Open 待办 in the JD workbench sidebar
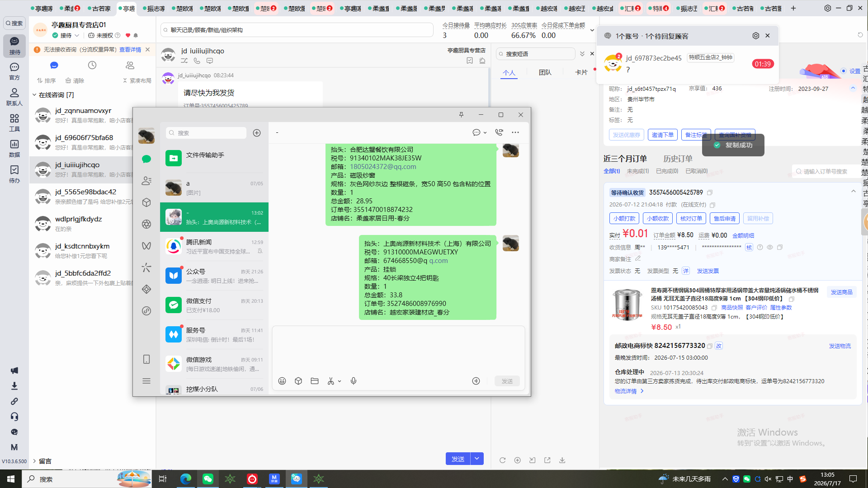Viewport: 868px width, 488px height. (14, 174)
